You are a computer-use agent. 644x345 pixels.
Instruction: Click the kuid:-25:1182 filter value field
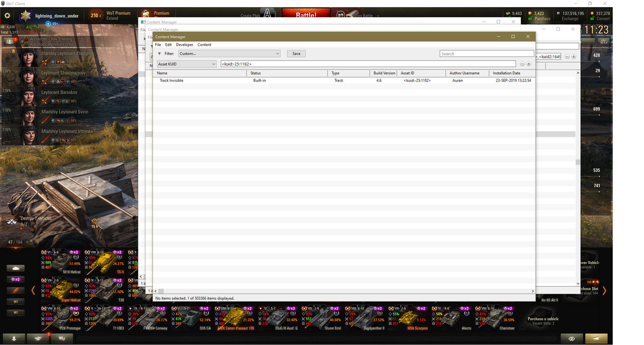click(x=368, y=64)
